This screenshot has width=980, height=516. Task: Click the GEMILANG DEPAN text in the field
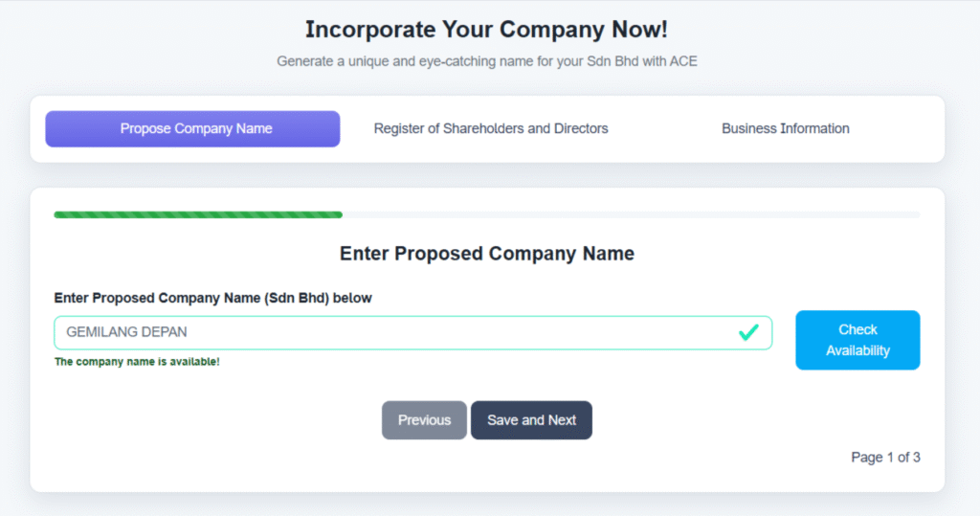pyautogui.click(x=126, y=332)
